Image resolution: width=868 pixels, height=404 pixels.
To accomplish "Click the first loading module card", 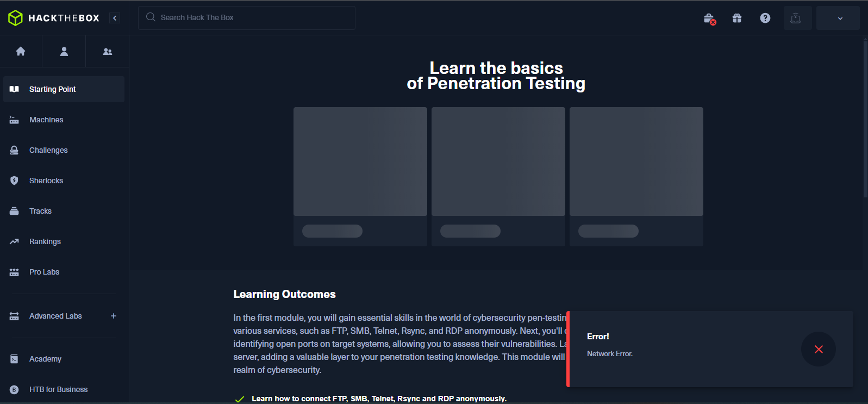I will 360,177.
